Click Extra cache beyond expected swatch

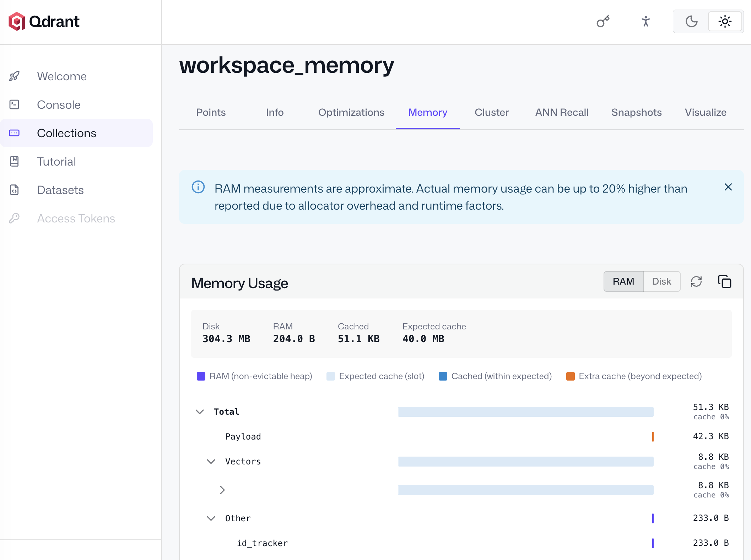[571, 376]
